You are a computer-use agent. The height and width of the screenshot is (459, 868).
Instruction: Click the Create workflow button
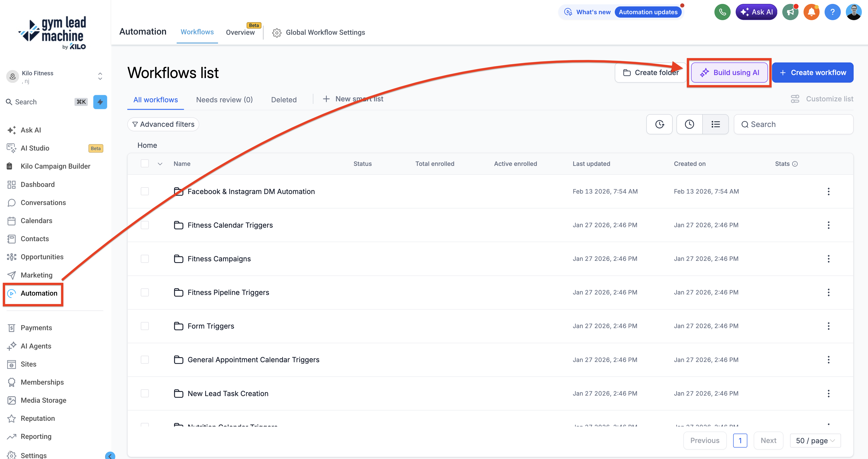[812, 73]
